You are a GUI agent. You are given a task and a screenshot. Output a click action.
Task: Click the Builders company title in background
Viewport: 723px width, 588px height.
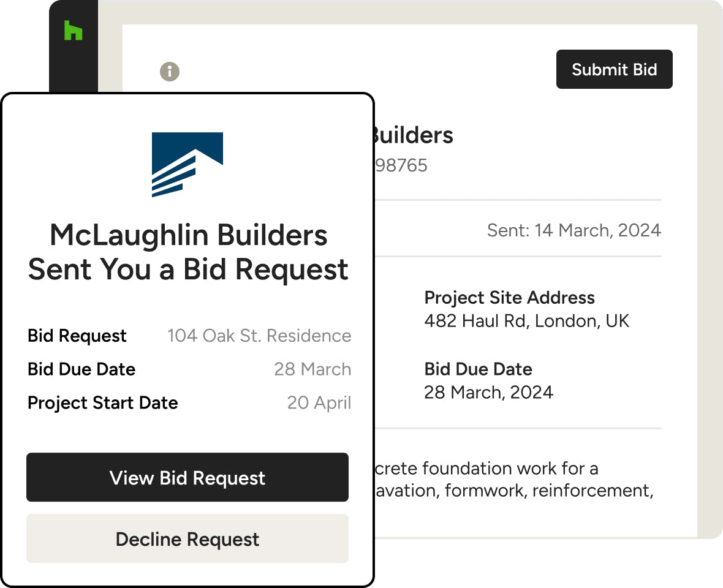click(412, 135)
